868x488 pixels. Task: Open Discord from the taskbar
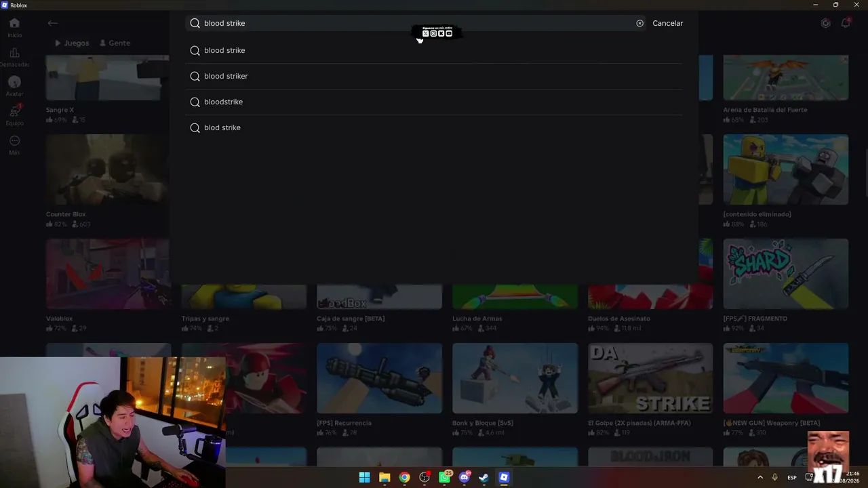click(465, 477)
